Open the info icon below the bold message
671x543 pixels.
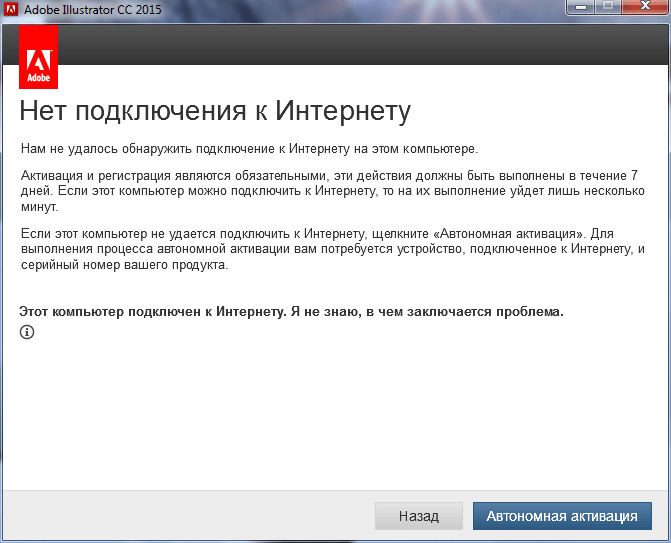(27, 332)
